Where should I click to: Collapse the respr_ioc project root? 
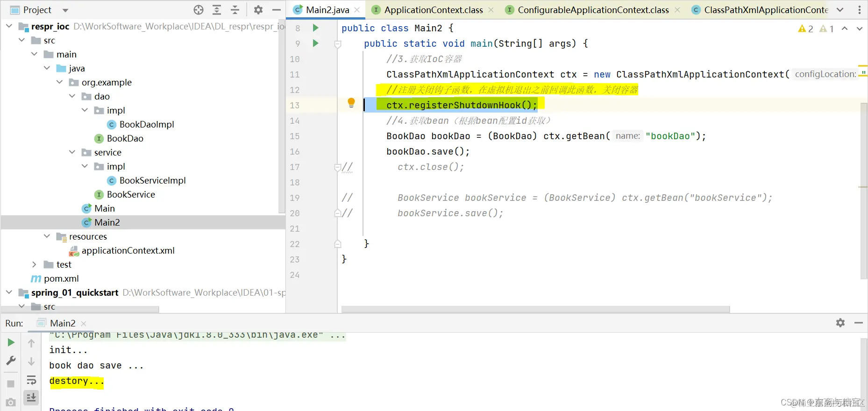(9, 26)
